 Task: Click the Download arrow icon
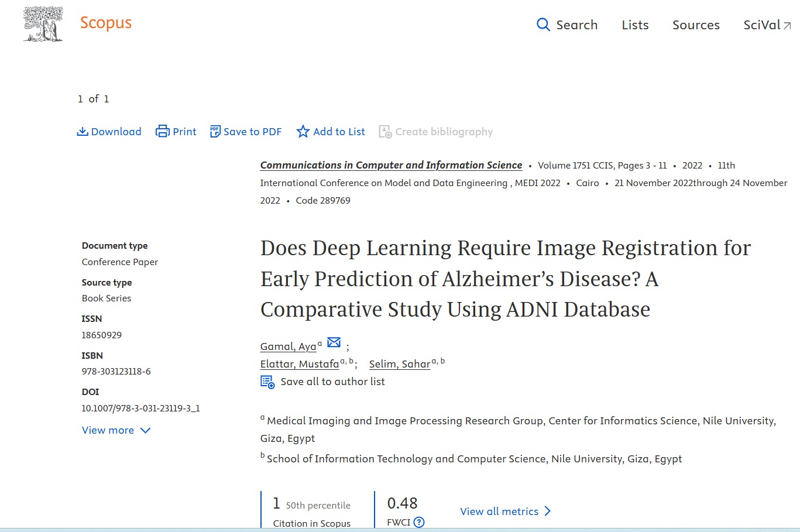pos(83,132)
